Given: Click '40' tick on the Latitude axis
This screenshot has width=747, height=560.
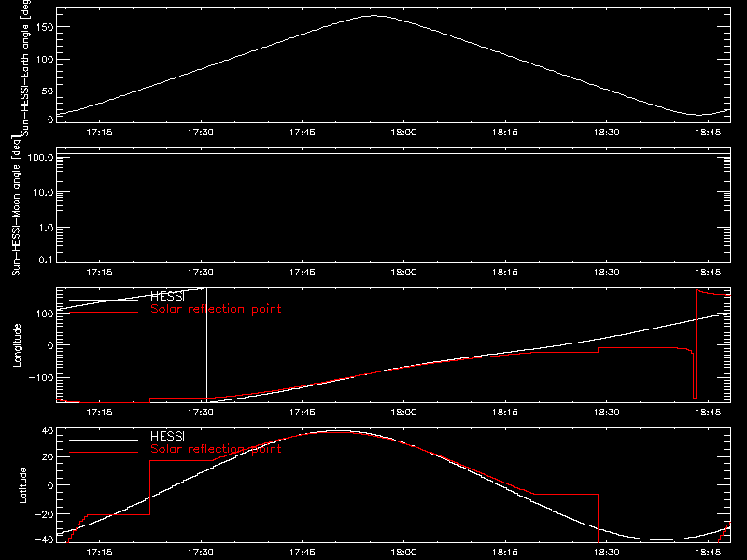Looking at the screenshot, I should pyautogui.click(x=49, y=431).
